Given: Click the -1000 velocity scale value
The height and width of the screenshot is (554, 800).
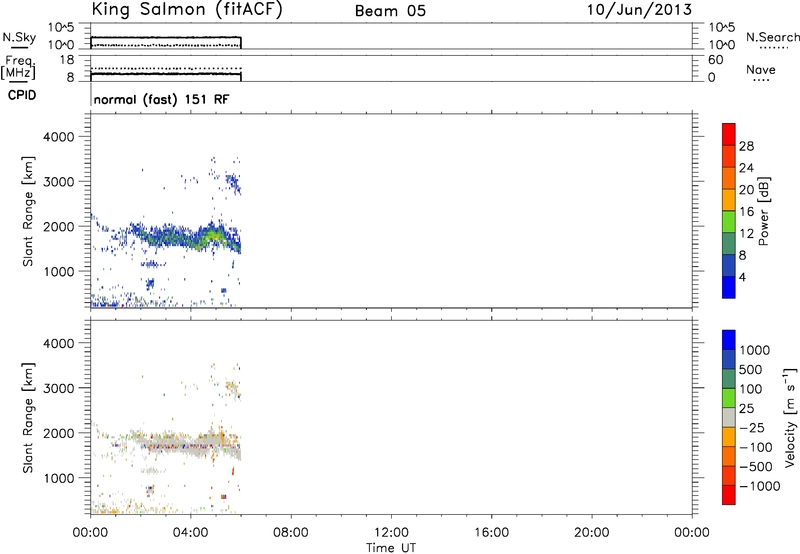Looking at the screenshot, I should pos(760,486).
